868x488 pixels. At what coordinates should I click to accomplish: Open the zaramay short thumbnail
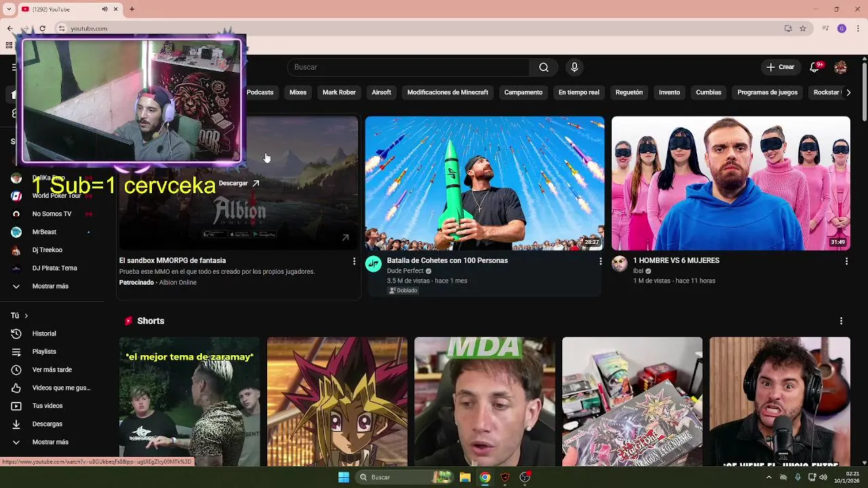coord(189,402)
